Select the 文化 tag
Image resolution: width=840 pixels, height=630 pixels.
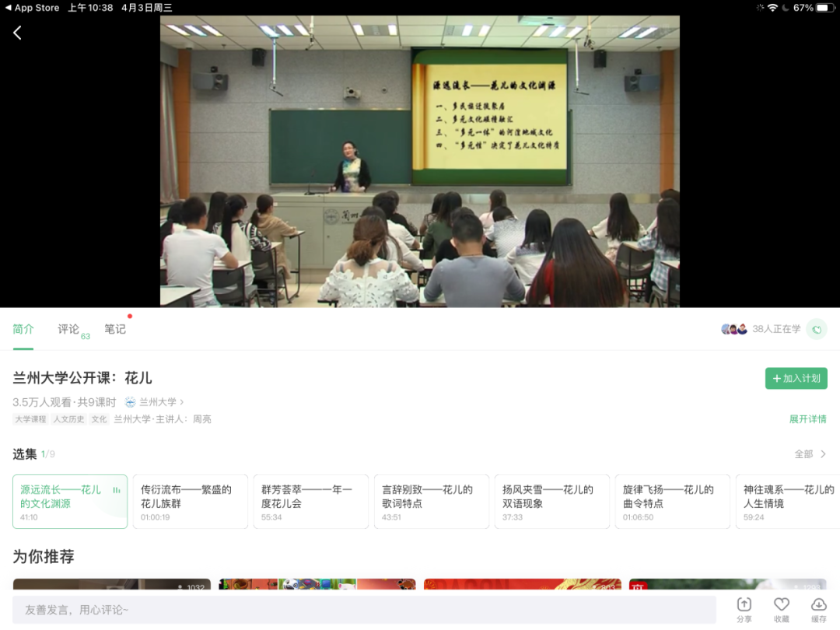(99, 419)
